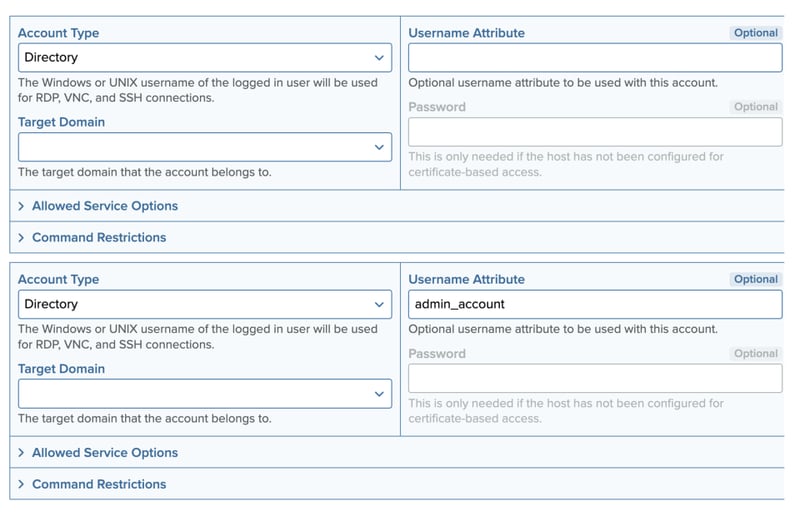Expand the lower 'Command Restrictions' label

click(99, 485)
